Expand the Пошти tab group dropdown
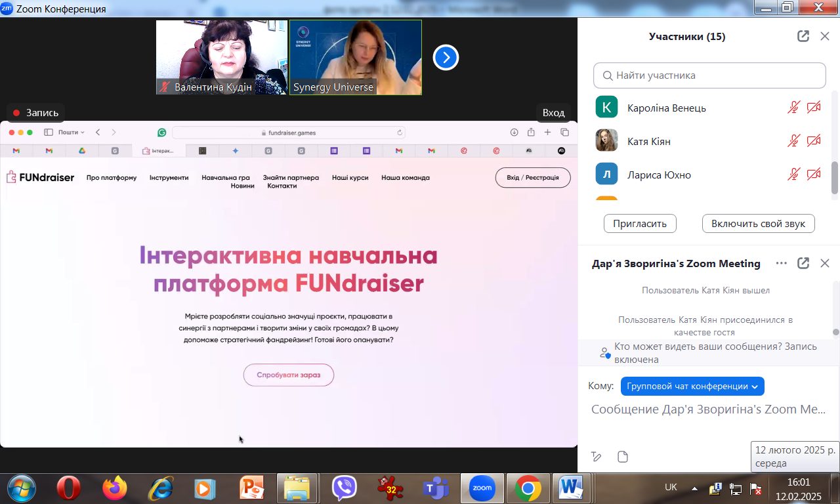The height and width of the screenshot is (504, 840). pyautogui.click(x=72, y=133)
